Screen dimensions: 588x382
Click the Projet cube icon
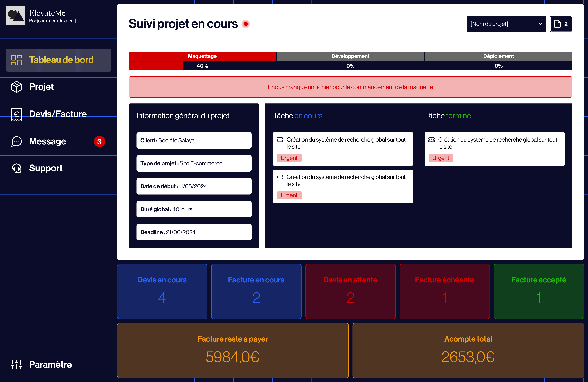(x=17, y=87)
